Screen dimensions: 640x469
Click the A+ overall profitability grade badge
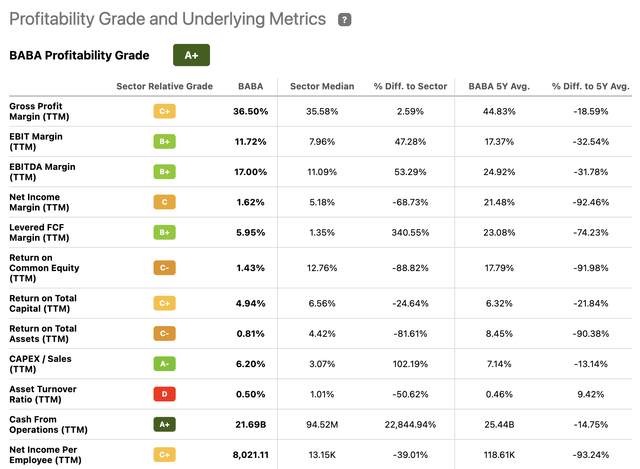click(191, 56)
